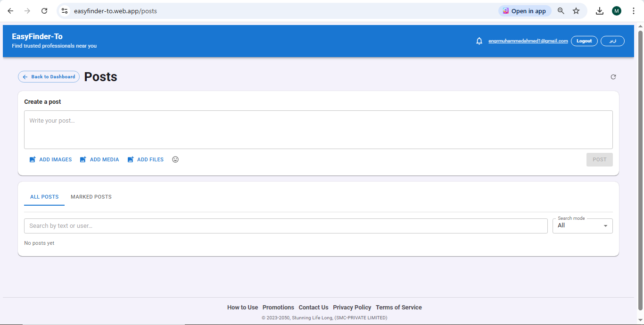Open the Promotions footer link
The image size is (644, 325).
(278, 308)
